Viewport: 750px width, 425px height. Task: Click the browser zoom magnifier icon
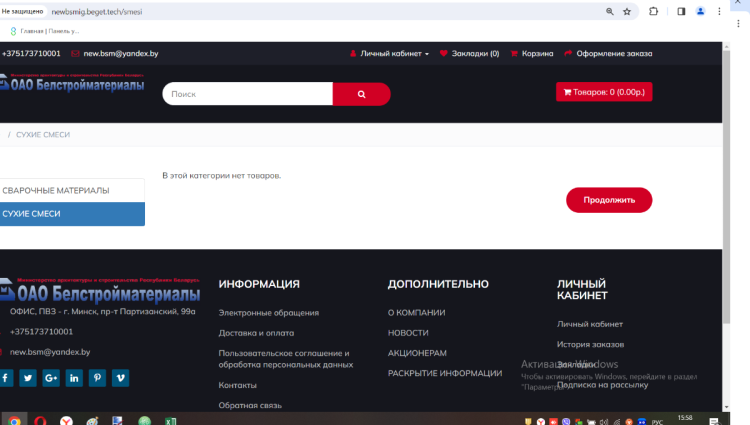pyautogui.click(x=610, y=11)
